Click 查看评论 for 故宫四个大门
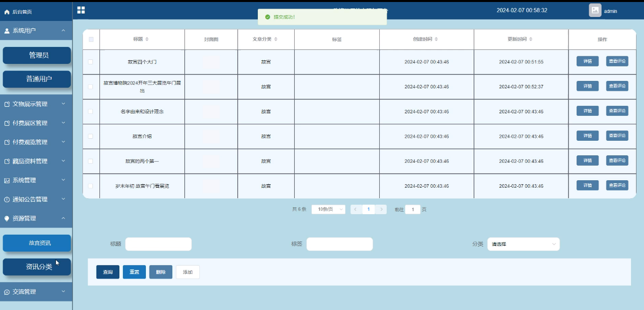 coord(618,61)
